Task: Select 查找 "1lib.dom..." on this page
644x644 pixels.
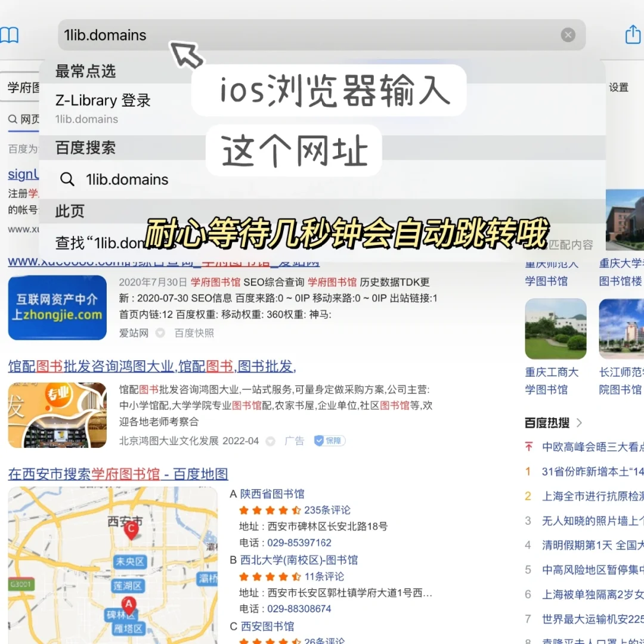Action: coord(323,243)
